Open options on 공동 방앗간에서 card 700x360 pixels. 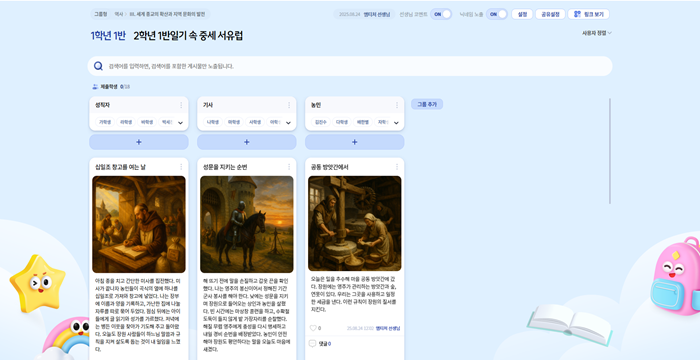397,167
